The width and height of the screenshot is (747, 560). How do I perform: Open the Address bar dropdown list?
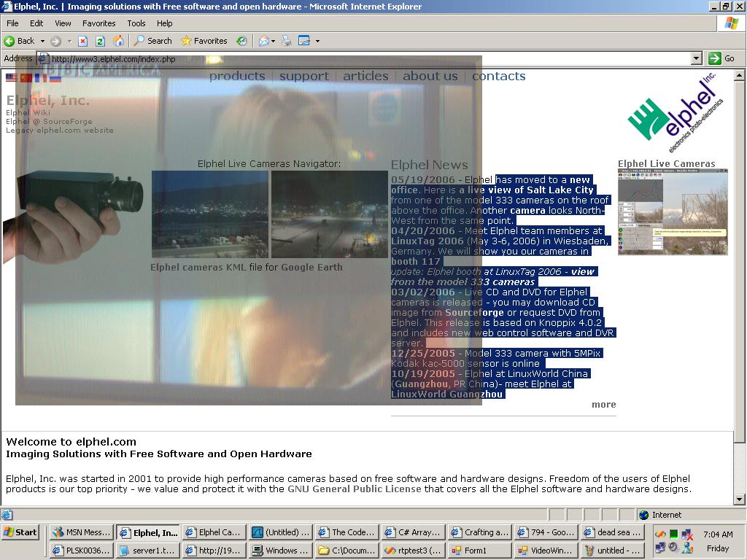697,58
